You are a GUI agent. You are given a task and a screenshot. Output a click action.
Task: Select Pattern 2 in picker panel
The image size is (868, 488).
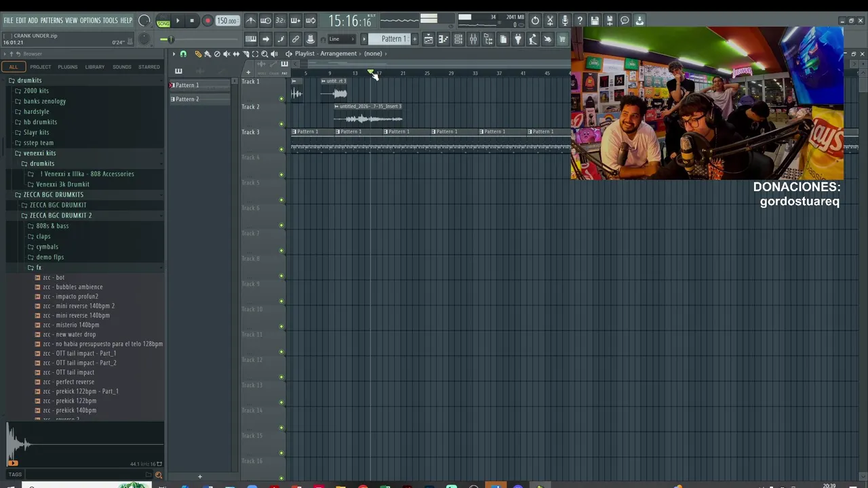tap(200, 99)
